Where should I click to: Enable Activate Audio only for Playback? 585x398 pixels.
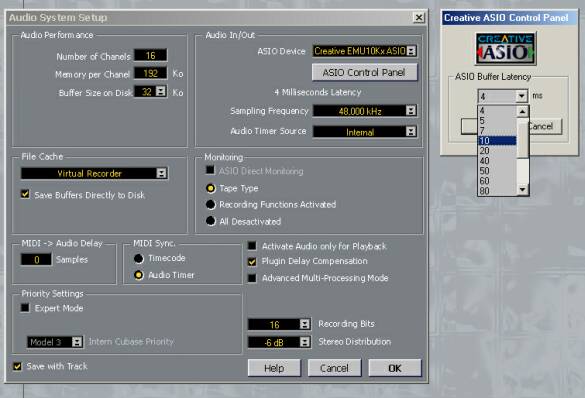[252, 246]
